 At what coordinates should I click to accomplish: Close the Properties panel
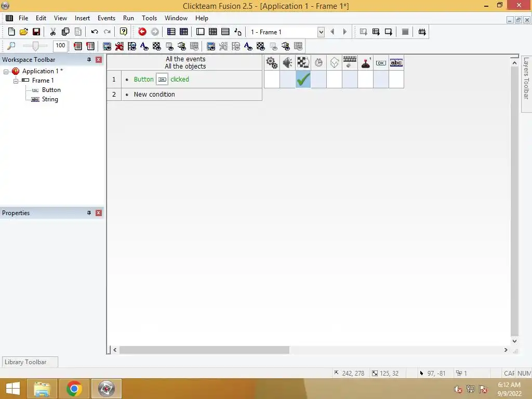click(x=99, y=213)
